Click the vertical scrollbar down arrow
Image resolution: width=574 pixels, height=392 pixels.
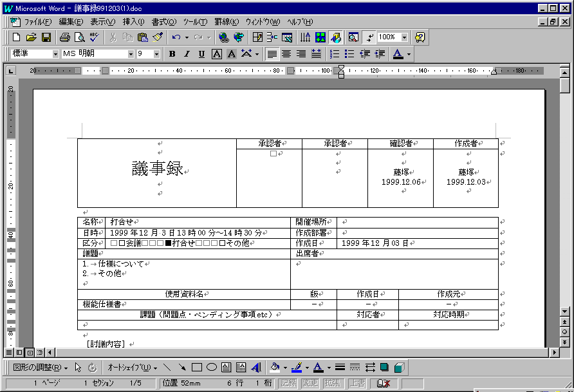point(564,312)
